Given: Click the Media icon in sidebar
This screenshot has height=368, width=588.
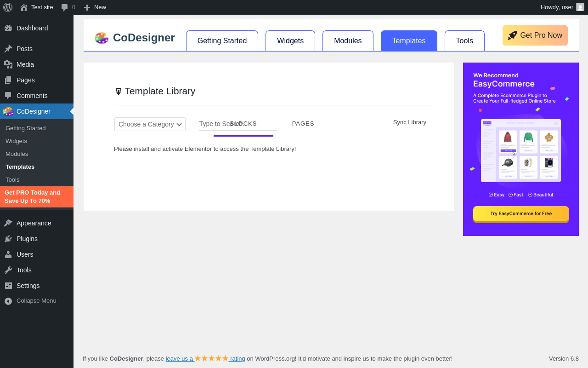Looking at the screenshot, I should (8, 64).
